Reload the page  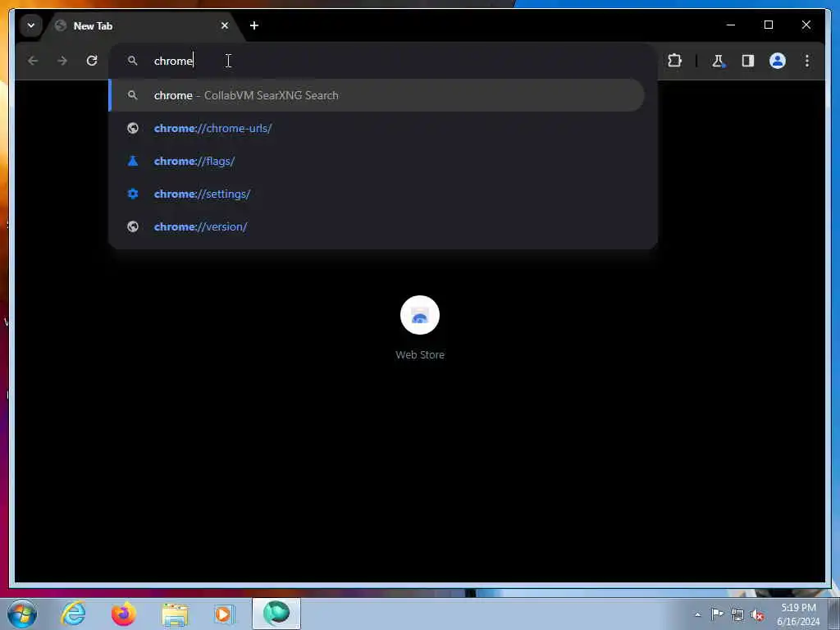92,61
